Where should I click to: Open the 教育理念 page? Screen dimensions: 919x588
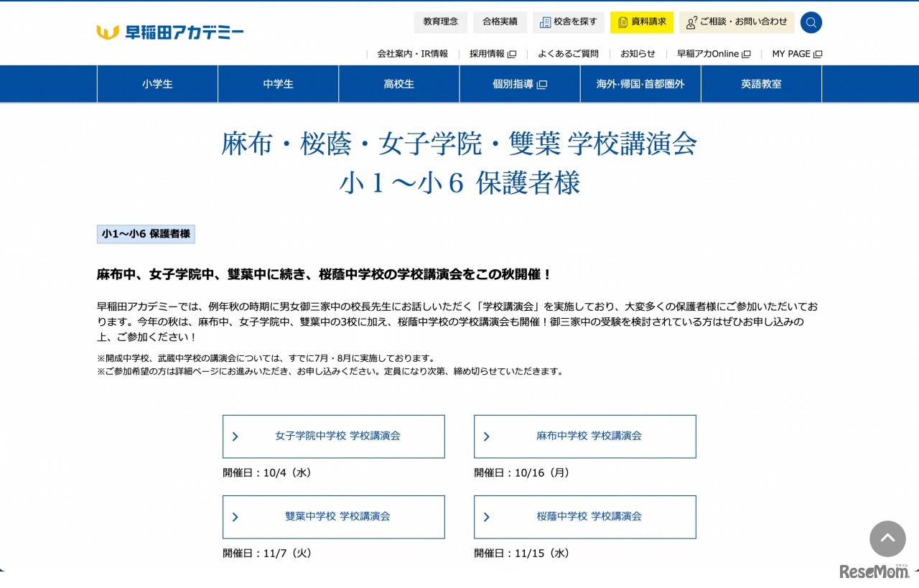click(x=440, y=22)
